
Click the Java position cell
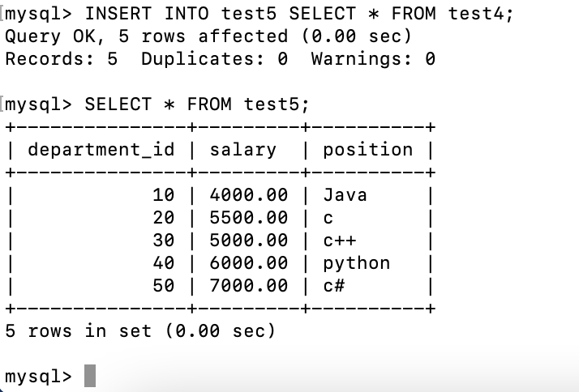345,195
